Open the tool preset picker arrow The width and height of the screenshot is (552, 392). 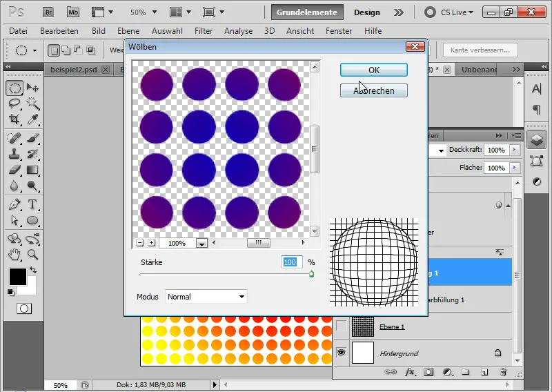coord(34,50)
